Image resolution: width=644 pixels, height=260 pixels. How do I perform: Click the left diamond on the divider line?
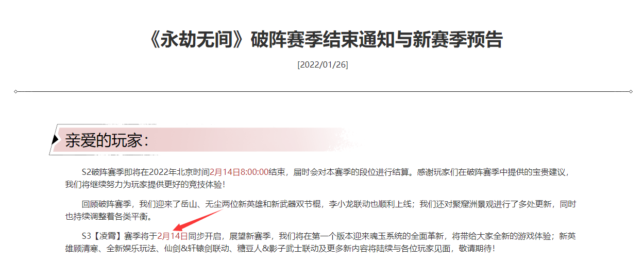tap(16, 92)
